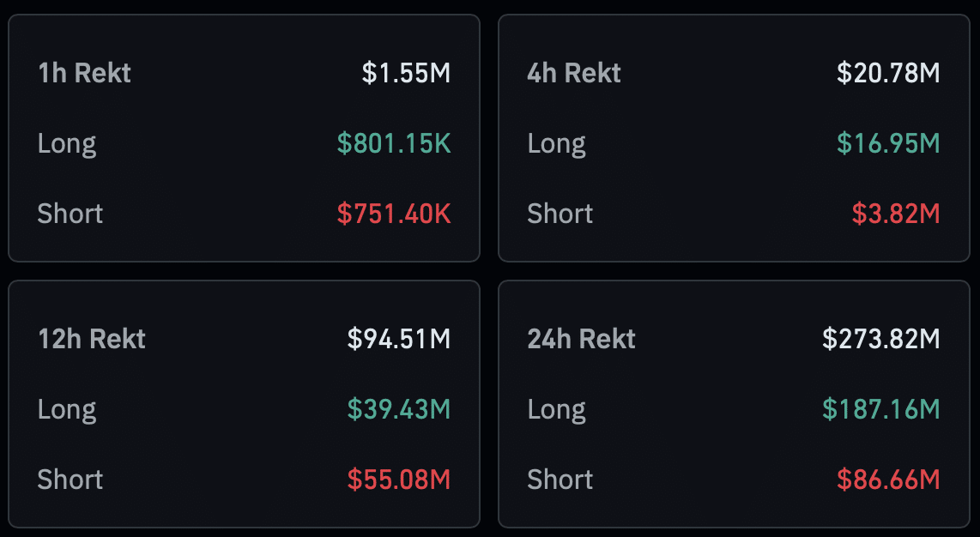Click the 1h Rekt card title
Screen dimensions: 980x537
point(84,73)
